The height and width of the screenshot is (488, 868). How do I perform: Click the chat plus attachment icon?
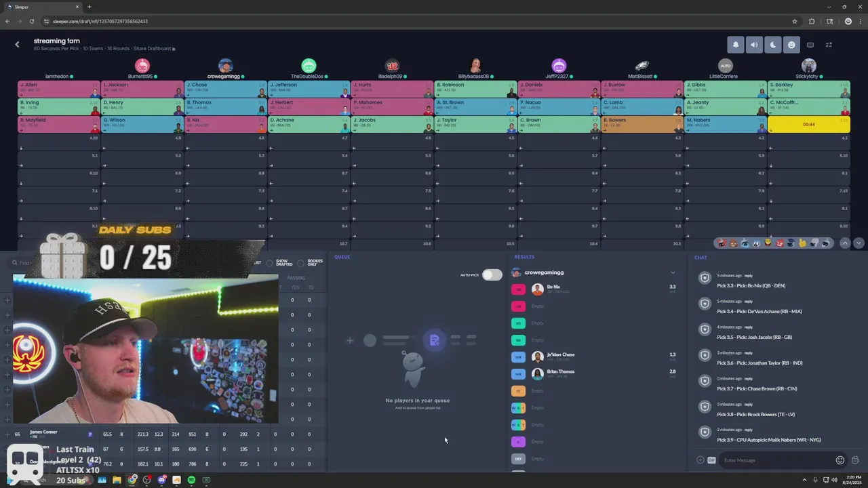[701, 460]
